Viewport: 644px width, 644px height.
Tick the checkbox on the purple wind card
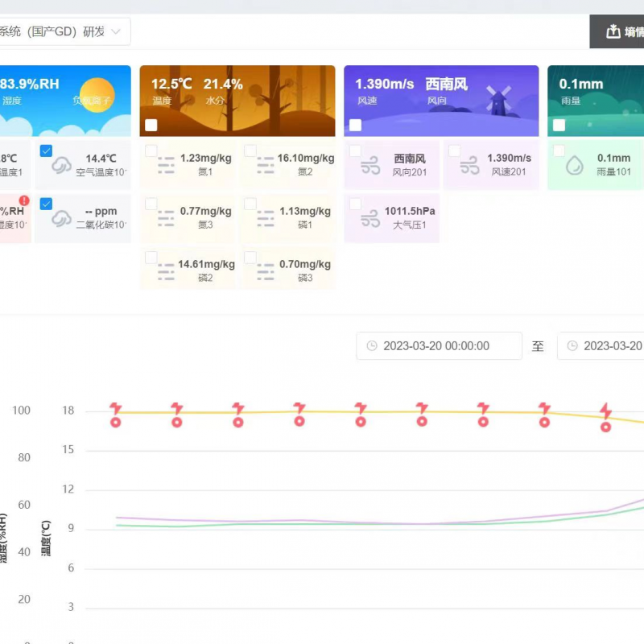[355, 125]
